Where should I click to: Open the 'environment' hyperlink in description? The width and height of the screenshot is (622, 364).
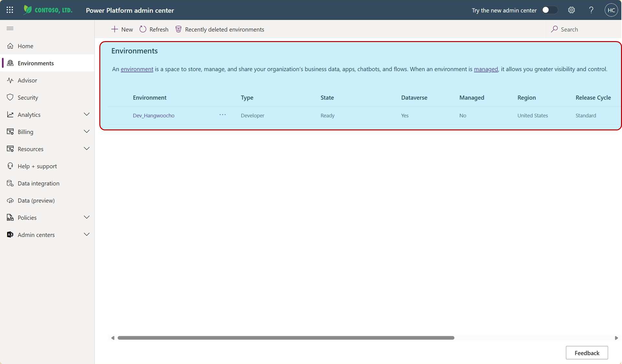137,69
